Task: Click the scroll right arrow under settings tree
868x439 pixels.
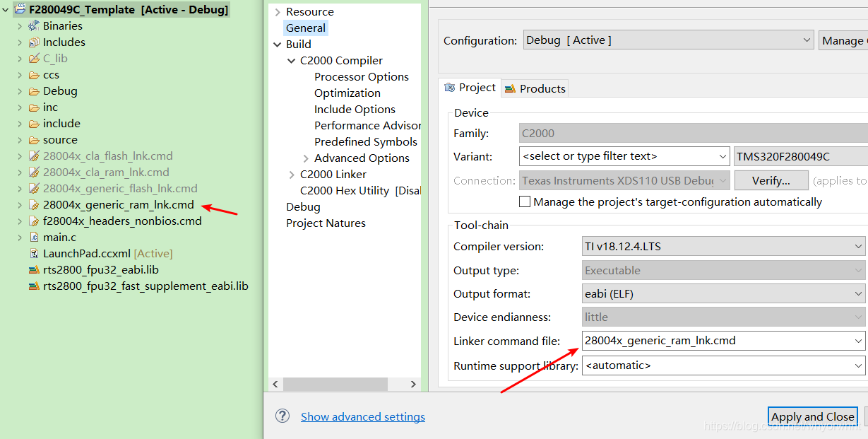Action: [x=414, y=384]
